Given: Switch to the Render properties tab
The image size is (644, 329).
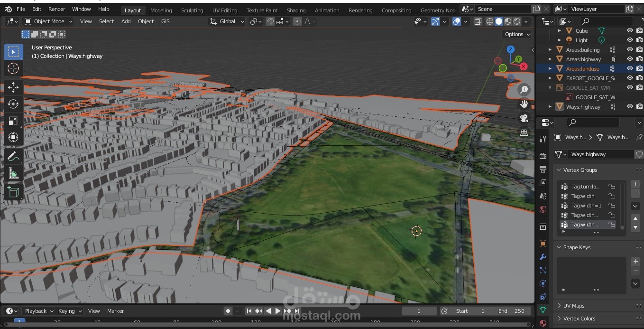Looking at the screenshot, I should (x=543, y=155).
